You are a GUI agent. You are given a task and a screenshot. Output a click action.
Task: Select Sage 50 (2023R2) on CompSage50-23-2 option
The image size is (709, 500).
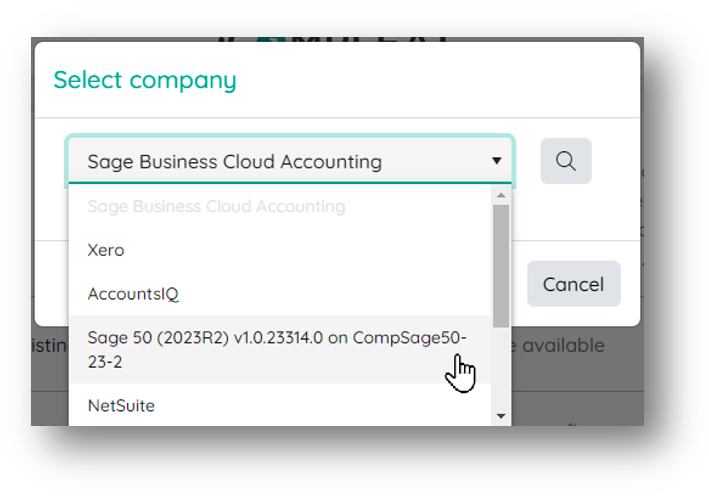[x=279, y=349]
